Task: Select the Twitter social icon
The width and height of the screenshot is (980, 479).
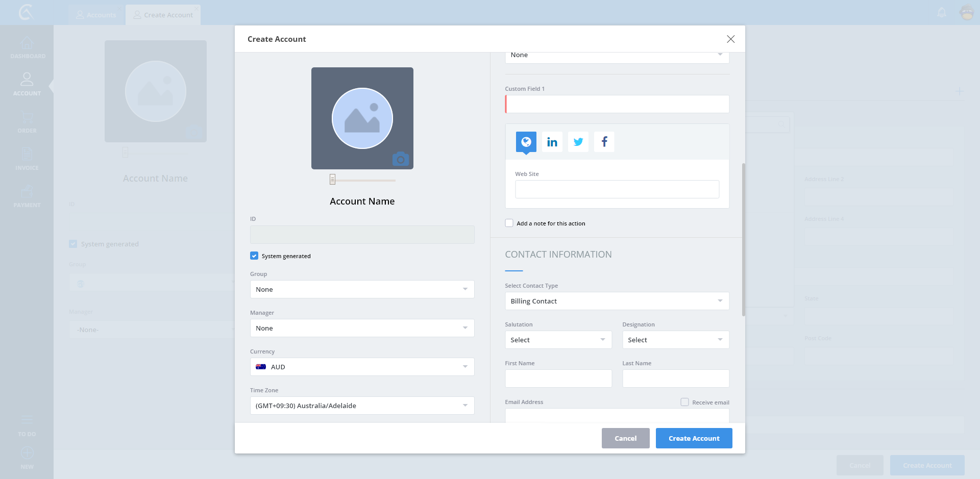Action: point(578,142)
